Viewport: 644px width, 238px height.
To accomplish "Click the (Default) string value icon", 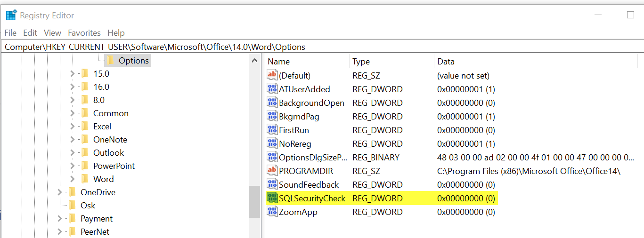I will pyautogui.click(x=272, y=76).
